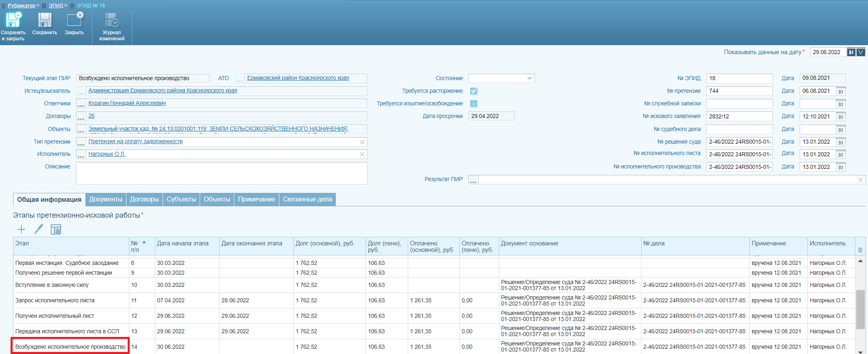This screenshot has height=354, width=868.
Task: Open Претензия на оплату задолженности link
Action: click(135, 142)
